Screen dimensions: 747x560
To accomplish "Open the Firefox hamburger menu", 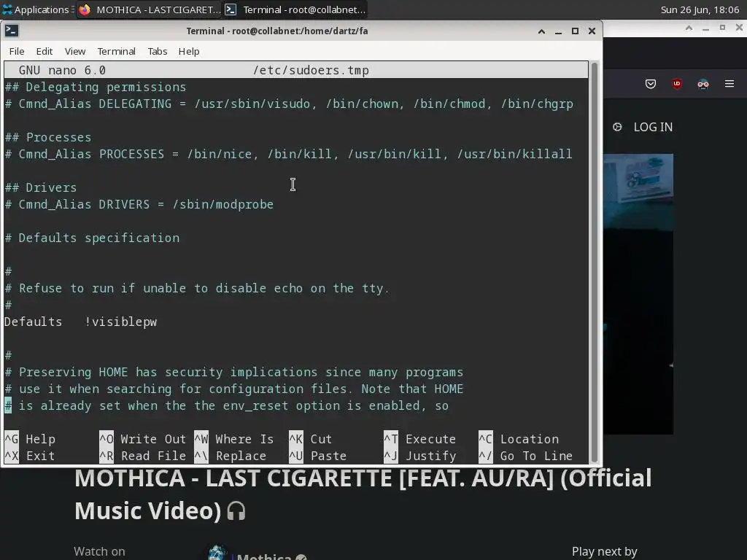I will click(x=729, y=85).
